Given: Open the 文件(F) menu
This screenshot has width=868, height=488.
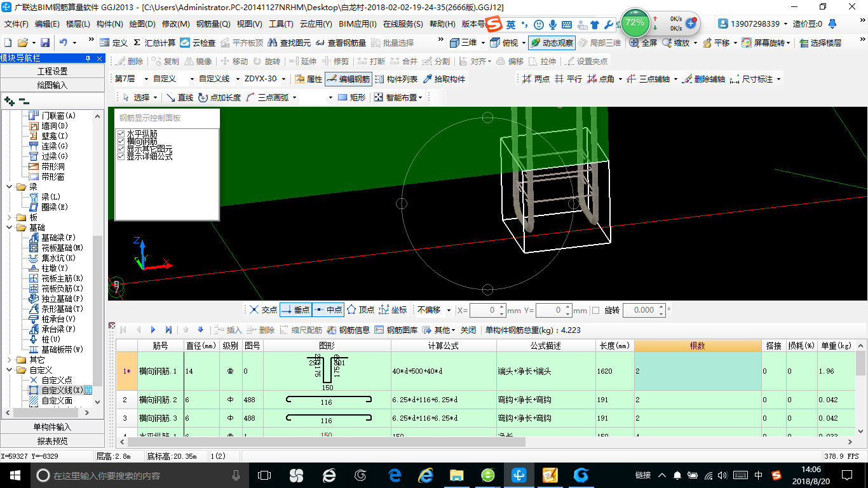Looking at the screenshot, I should pos(17,24).
